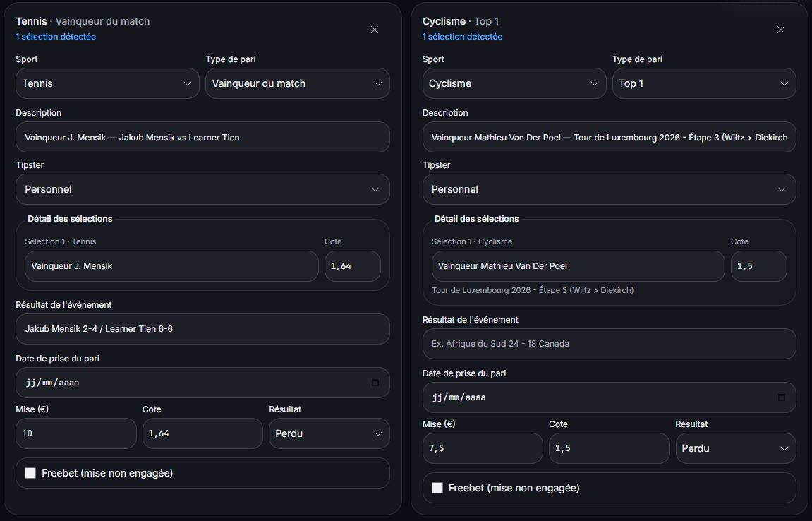Open Type de pari dropdown Vainqueur du match

click(x=297, y=83)
